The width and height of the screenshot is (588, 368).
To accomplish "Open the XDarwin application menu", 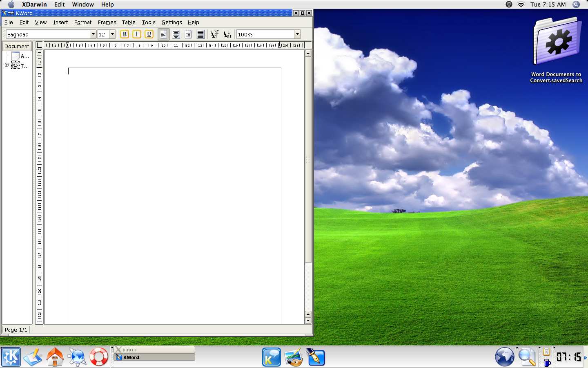I will point(34,4).
